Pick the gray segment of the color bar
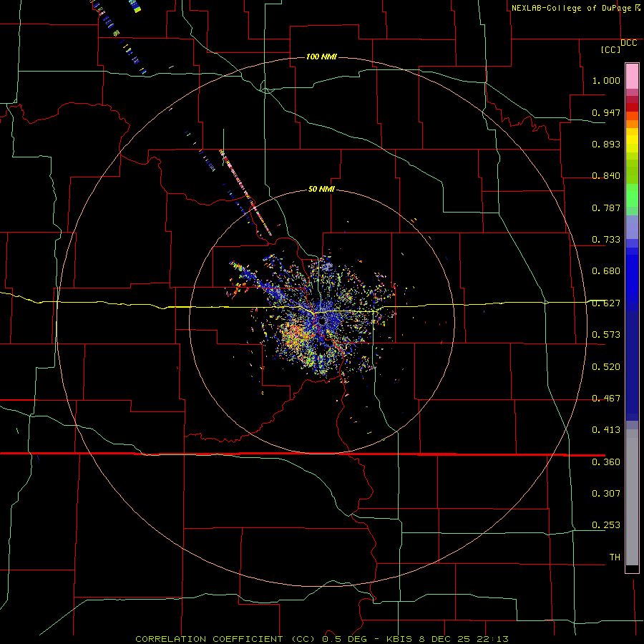Screen dimensions: 644x644 pyautogui.click(x=632, y=497)
